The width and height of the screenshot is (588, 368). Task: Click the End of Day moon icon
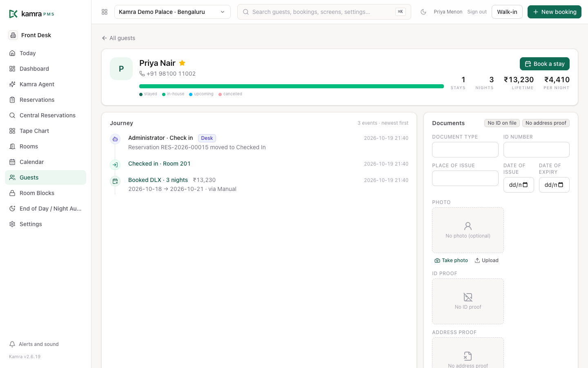12,209
